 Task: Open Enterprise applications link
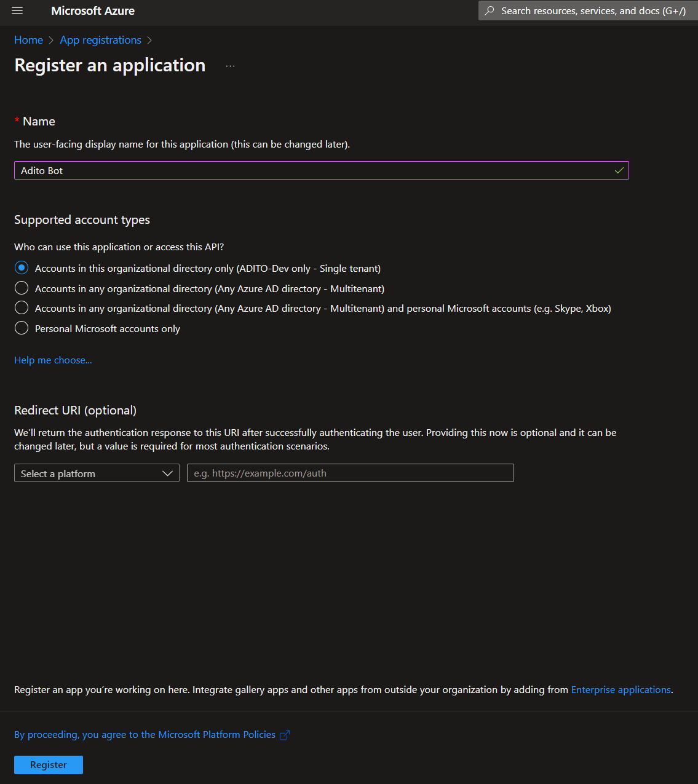tap(621, 690)
